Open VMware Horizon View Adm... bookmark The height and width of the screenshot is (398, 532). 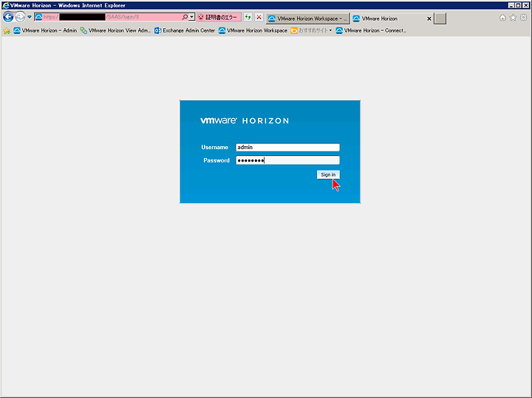[x=115, y=30]
